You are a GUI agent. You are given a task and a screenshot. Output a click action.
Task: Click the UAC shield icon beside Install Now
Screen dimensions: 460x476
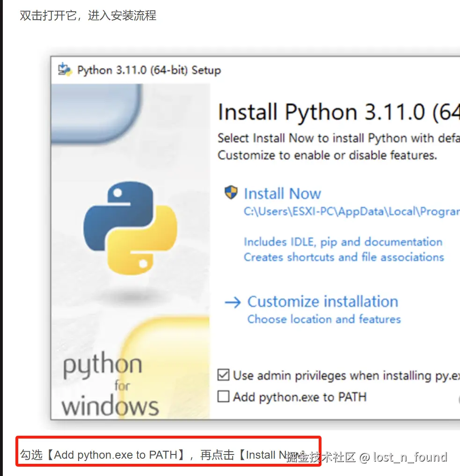(x=231, y=192)
